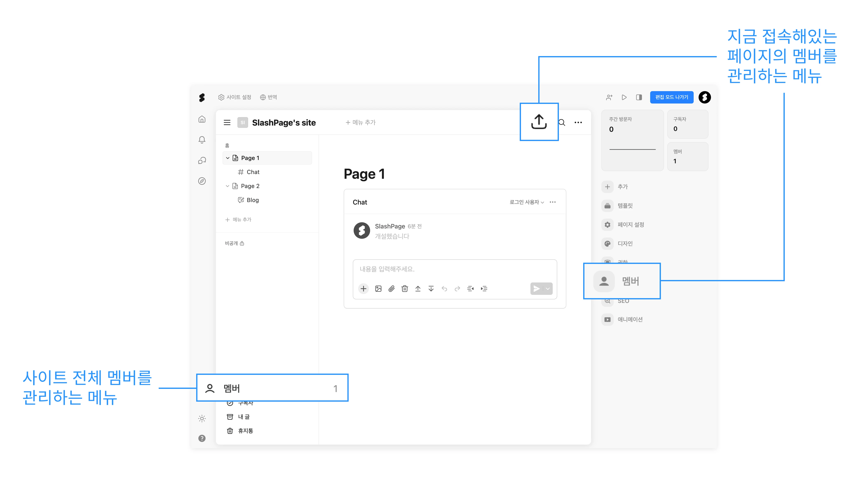Image resolution: width=868 pixels, height=487 pixels.
Task: Click the move block up arrow icon
Action: click(418, 289)
